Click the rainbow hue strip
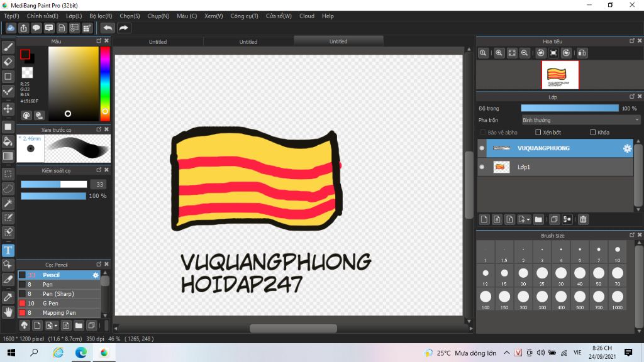The image size is (644, 362). click(105, 84)
